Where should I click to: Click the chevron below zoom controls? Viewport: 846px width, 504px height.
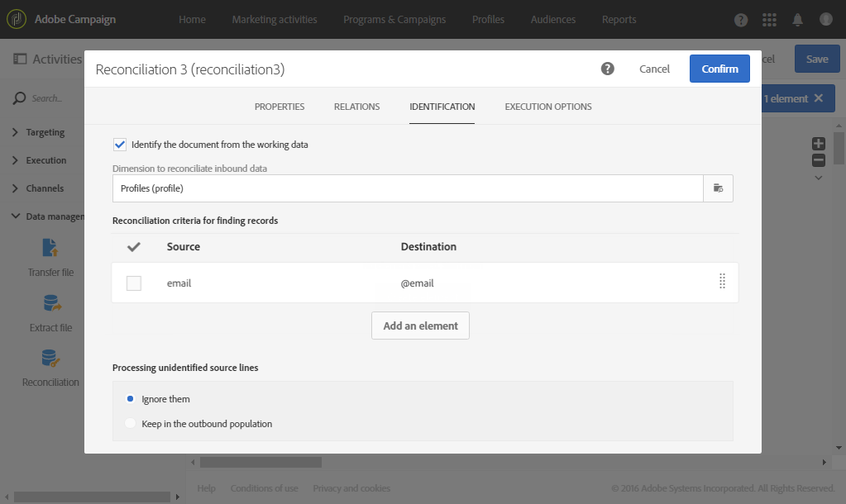click(819, 178)
